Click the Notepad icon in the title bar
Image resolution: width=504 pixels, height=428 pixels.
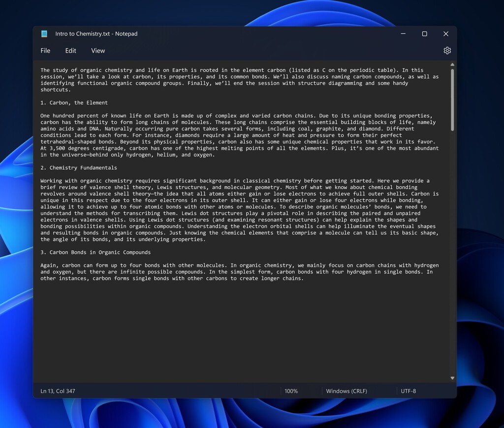coord(44,33)
